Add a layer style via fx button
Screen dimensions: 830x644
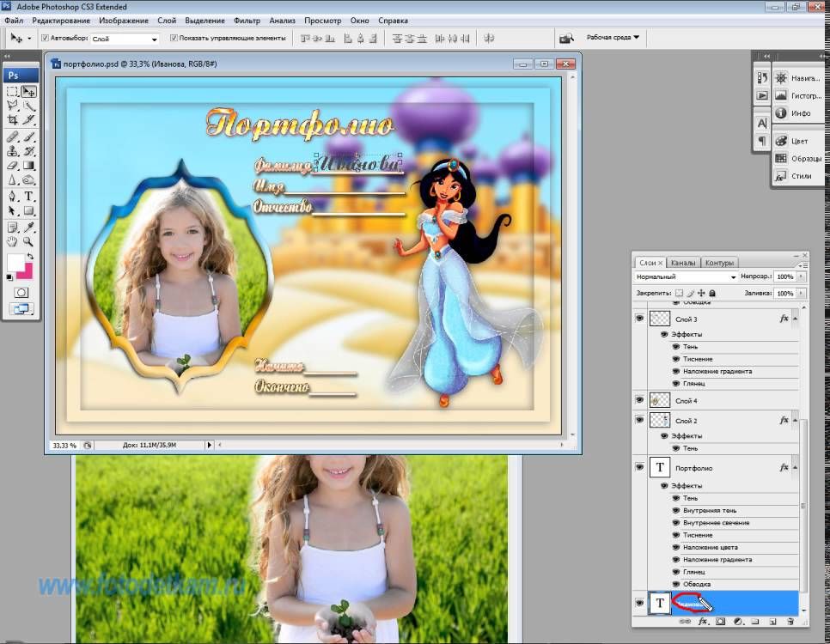point(703,622)
